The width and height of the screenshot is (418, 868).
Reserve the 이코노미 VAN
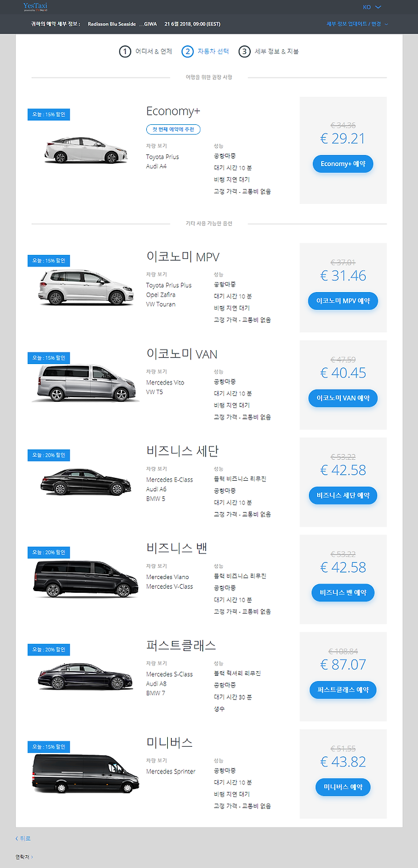(x=343, y=398)
